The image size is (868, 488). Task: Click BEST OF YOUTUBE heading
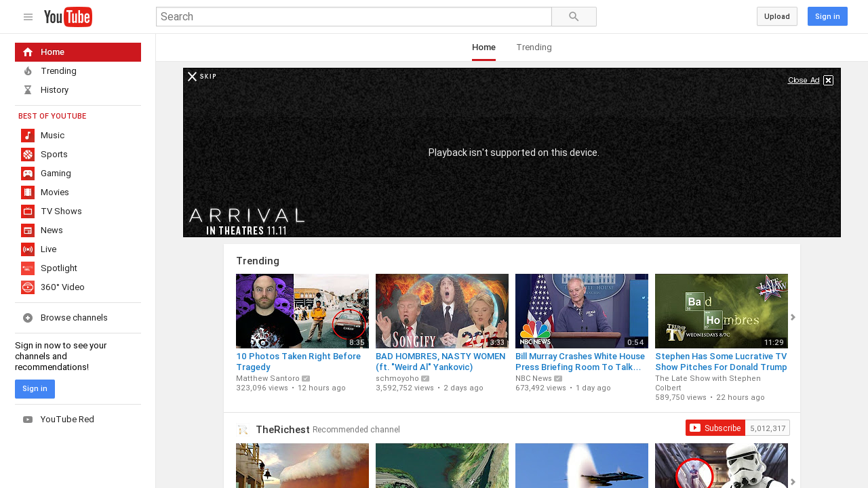click(52, 117)
